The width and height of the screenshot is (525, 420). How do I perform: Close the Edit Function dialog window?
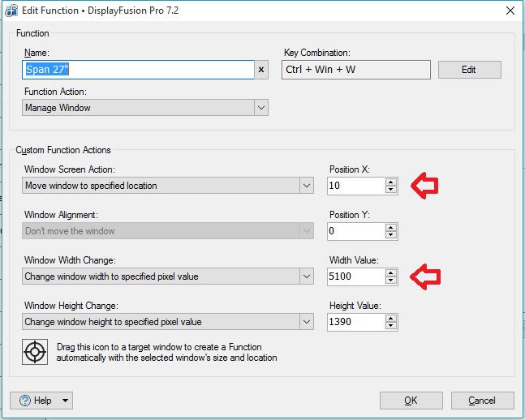pyautogui.click(x=509, y=11)
